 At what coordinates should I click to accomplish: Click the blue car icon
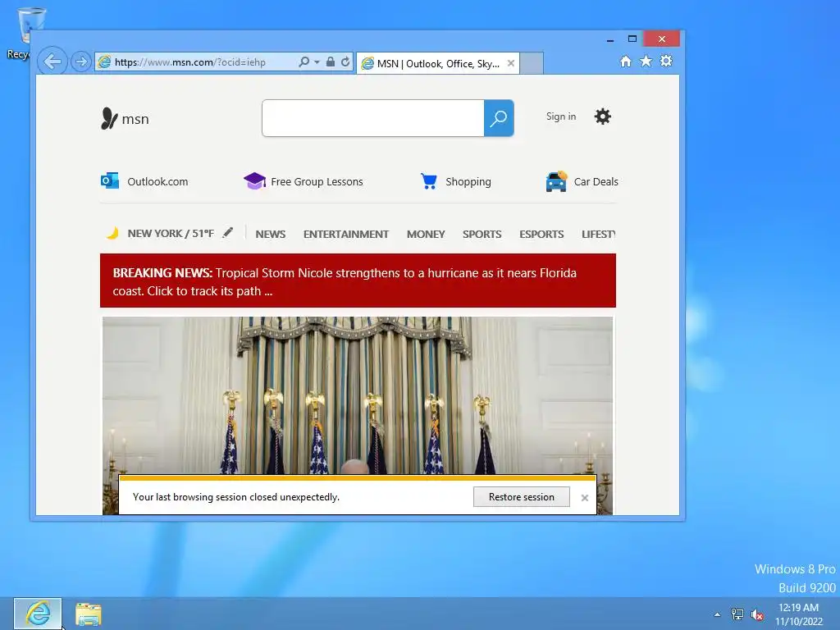(556, 181)
